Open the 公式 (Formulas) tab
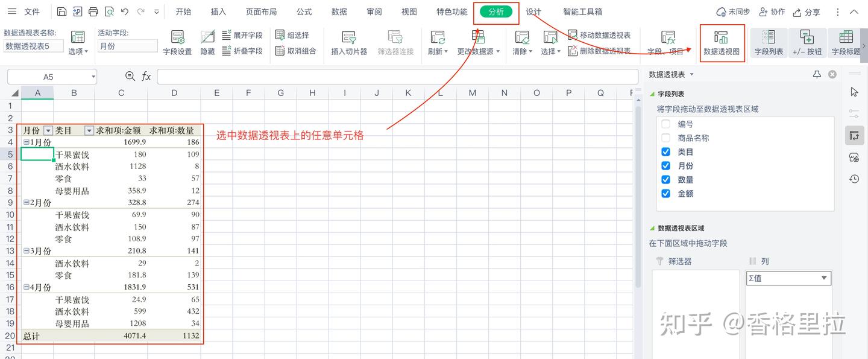868x359 pixels. click(x=304, y=11)
